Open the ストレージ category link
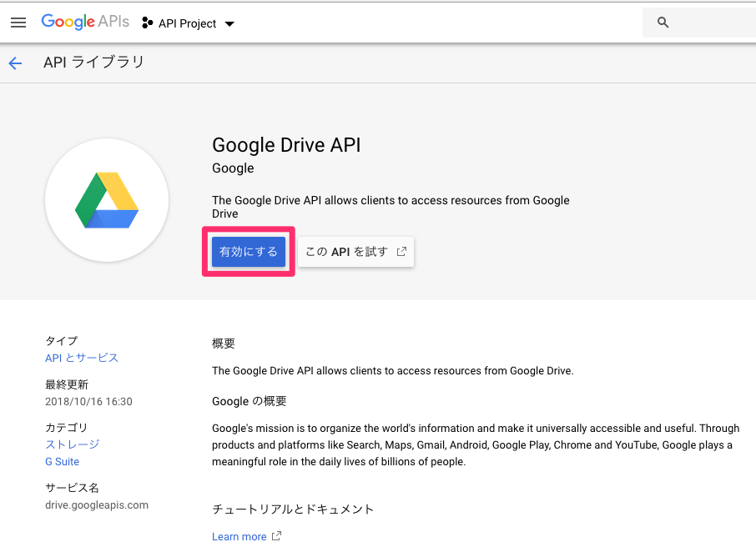 73,444
